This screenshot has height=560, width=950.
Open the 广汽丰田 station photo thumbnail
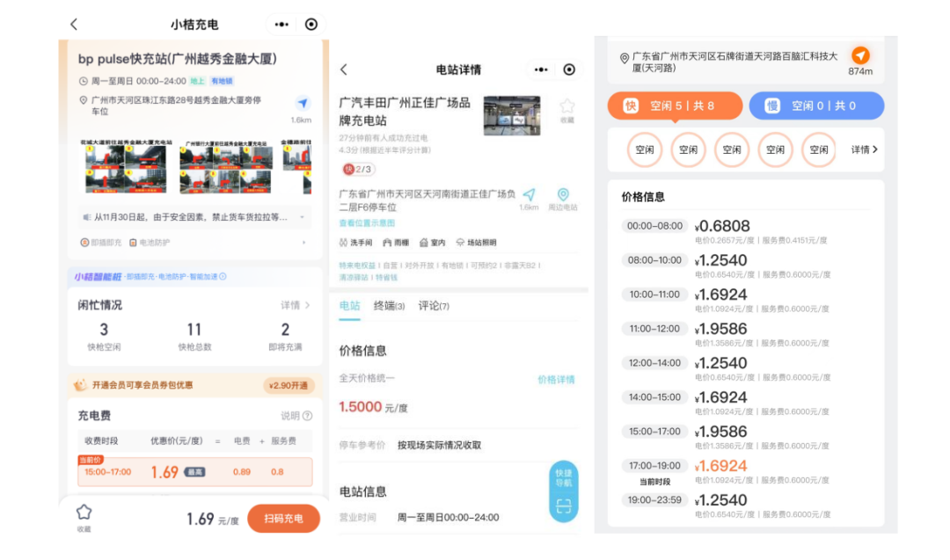pos(512,115)
